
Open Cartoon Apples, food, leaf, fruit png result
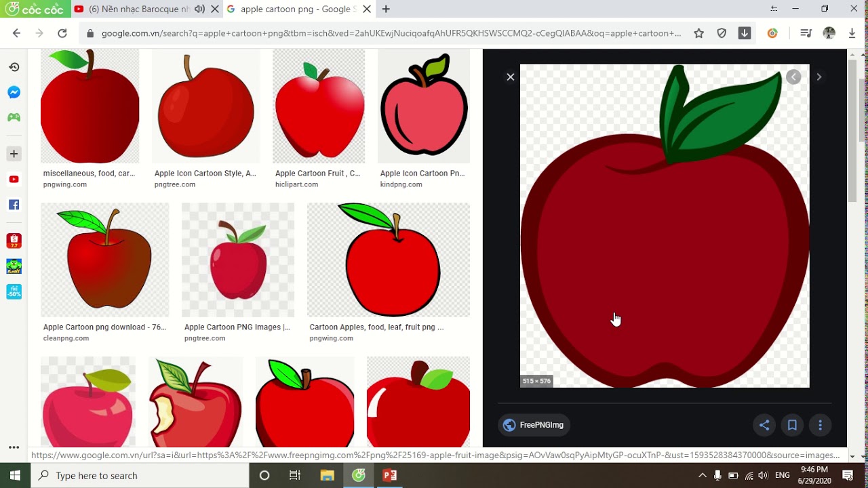(x=376, y=327)
